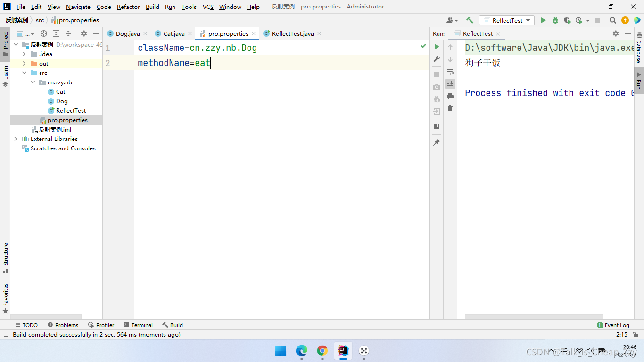Clear console with the trash icon
The image size is (644, 362).
point(450,108)
